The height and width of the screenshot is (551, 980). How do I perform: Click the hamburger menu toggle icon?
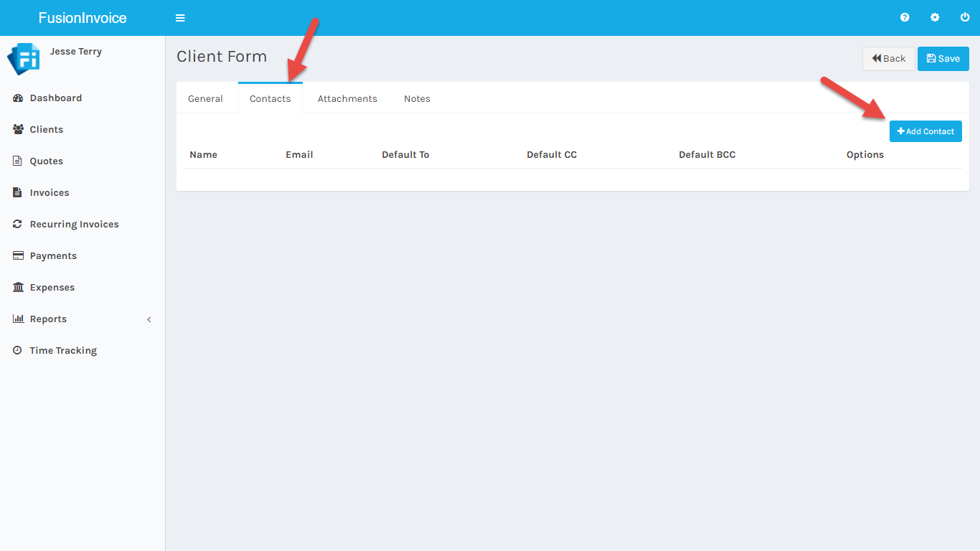click(180, 18)
